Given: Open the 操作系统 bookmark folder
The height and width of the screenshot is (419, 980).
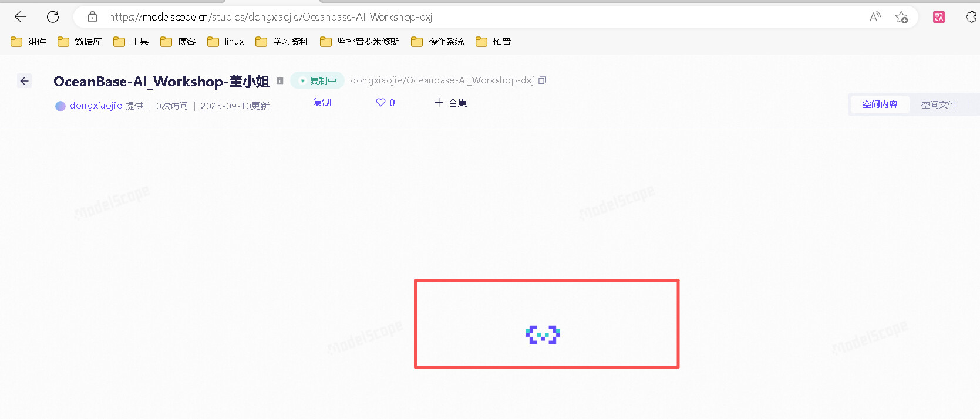Looking at the screenshot, I should click(x=437, y=42).
